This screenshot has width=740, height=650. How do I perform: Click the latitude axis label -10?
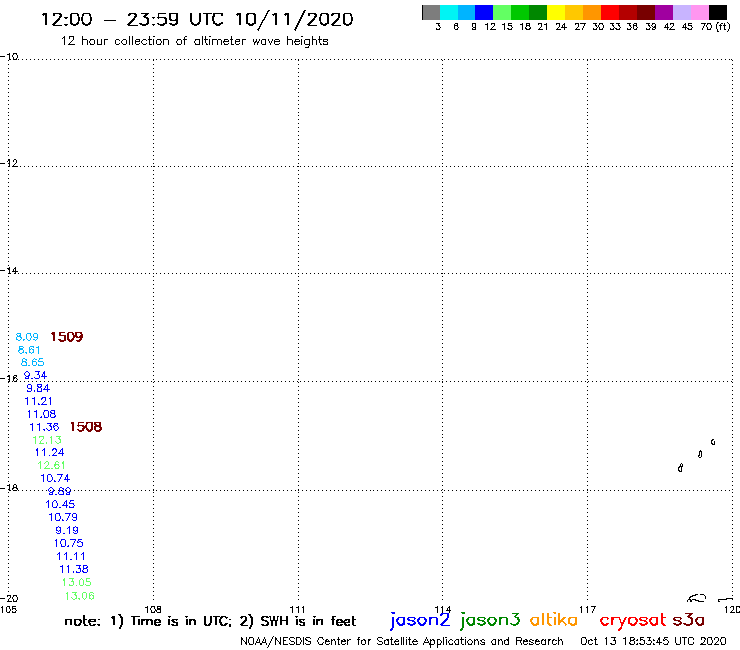click(x=9, y=57)
